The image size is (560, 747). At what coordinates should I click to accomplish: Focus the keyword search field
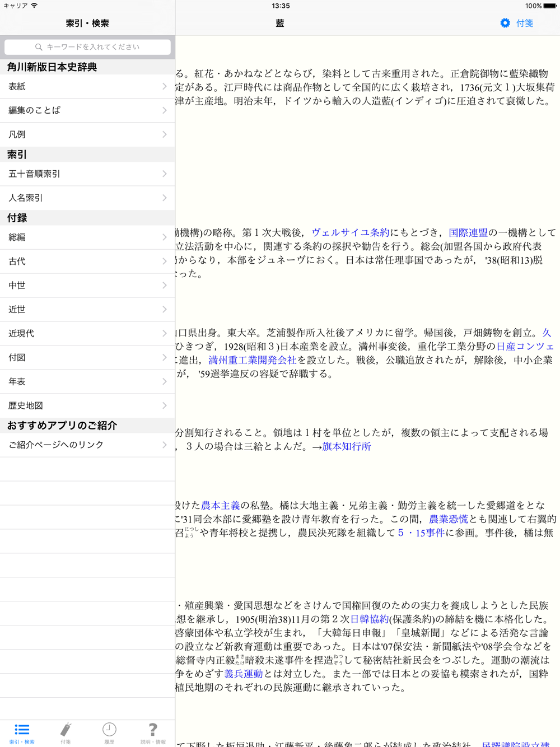click(87, 47)
